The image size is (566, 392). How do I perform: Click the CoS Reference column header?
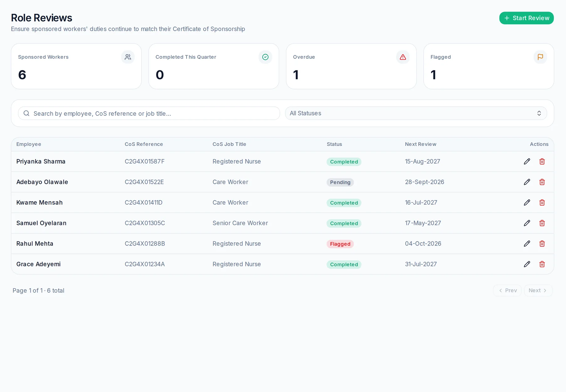tap(144, 144)
